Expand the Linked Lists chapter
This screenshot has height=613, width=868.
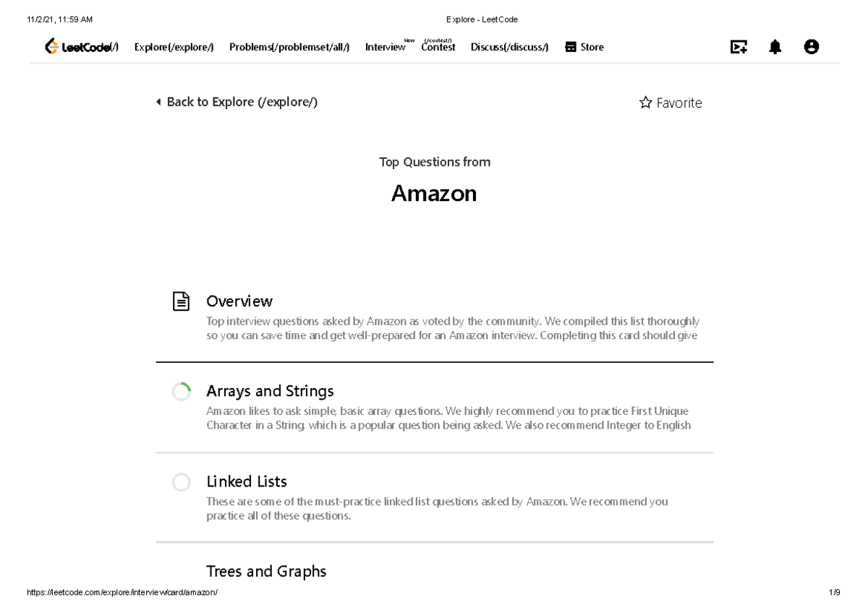pos(247,481)
